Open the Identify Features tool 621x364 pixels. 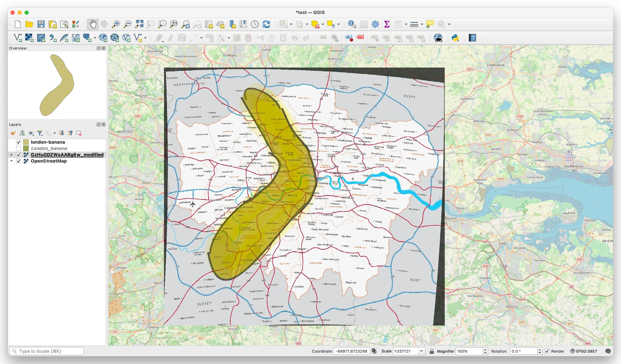coord(352,24)
